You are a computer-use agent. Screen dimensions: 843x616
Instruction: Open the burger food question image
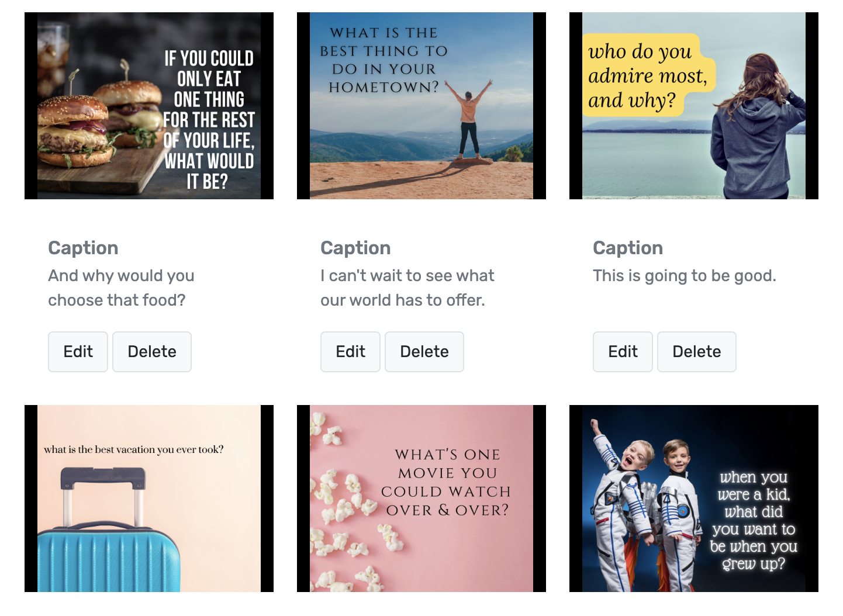(149, 106)
